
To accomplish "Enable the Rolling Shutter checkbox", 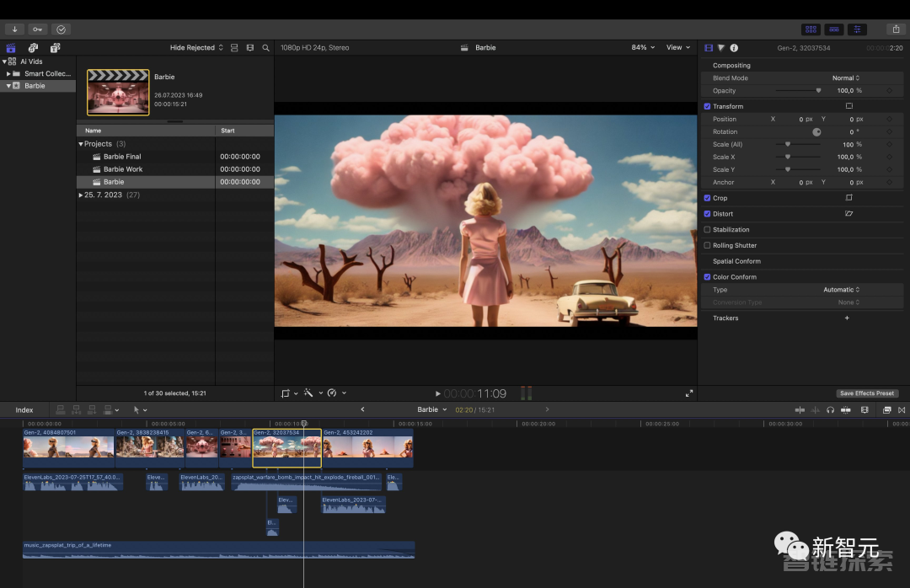I will tap(707, 245).
